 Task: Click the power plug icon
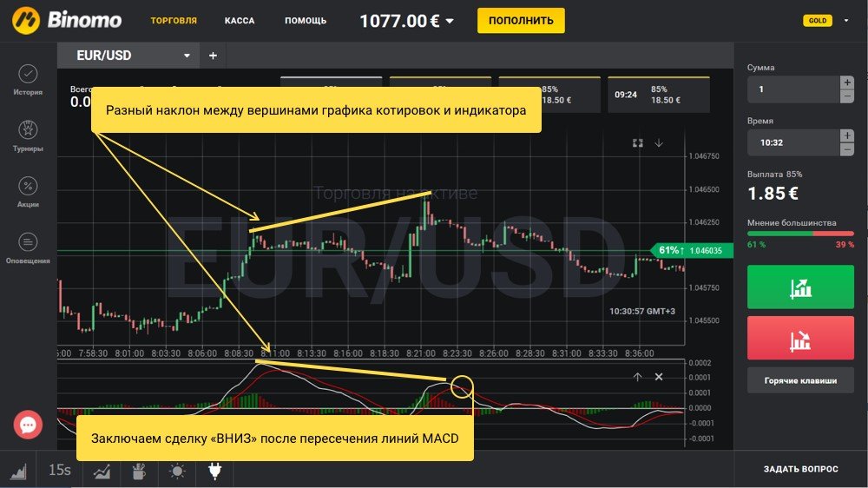coord(214,471)
